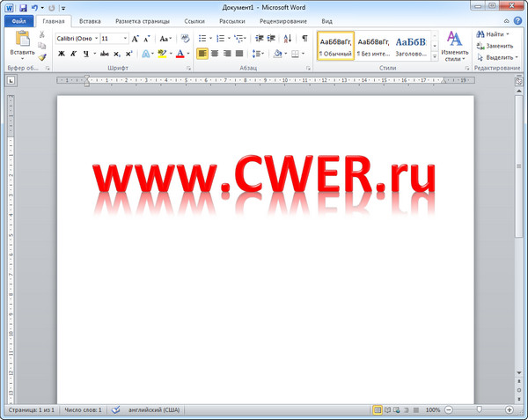
Task: Open the Calibri font name dropdown
Action: point(76,39)
